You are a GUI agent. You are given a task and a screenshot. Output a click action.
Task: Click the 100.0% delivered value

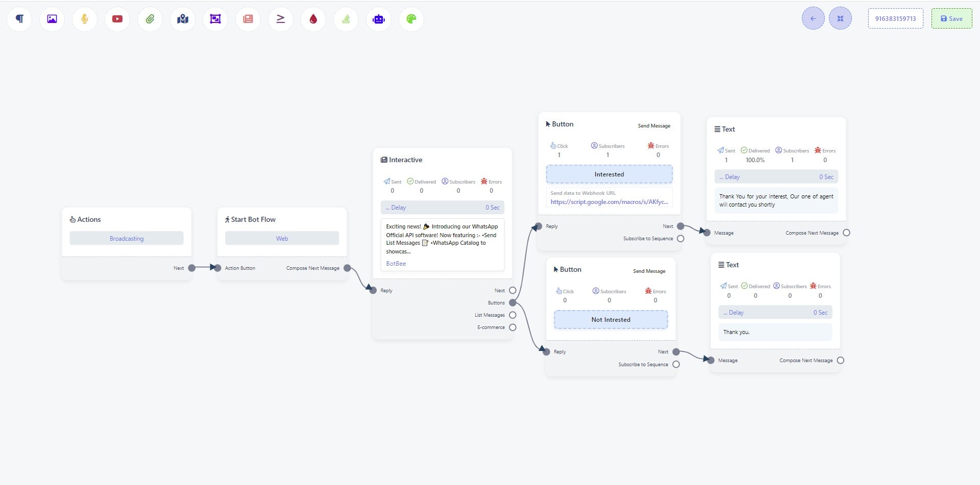755,160
